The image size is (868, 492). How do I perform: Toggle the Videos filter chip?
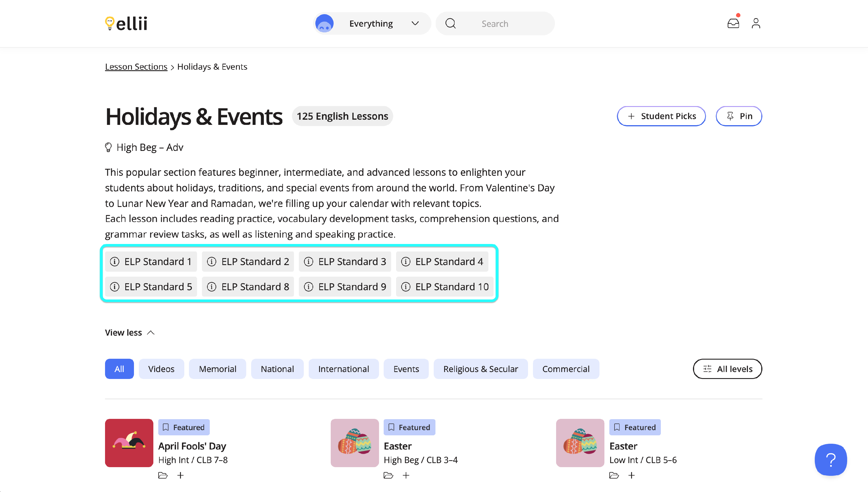click(161, 369)
